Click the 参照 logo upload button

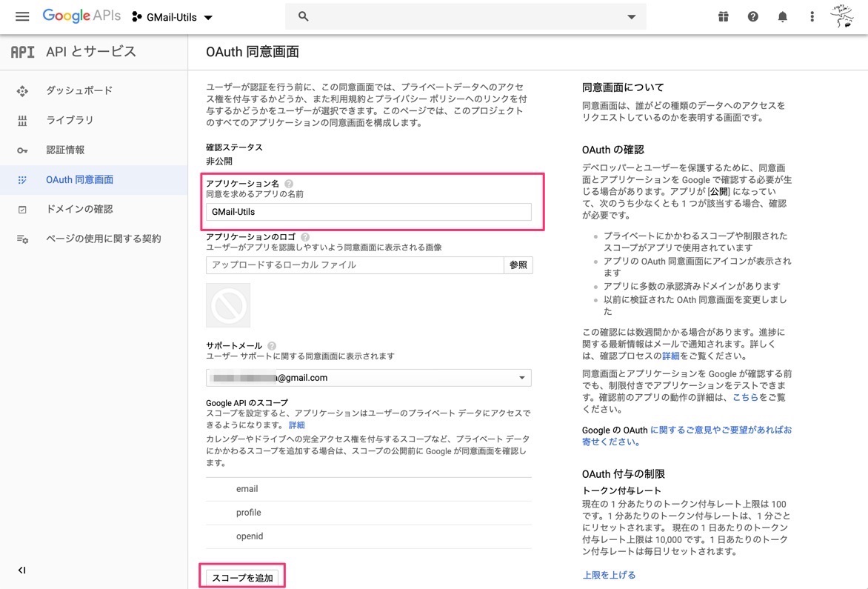pyautogui.click(x=518, y=264)
